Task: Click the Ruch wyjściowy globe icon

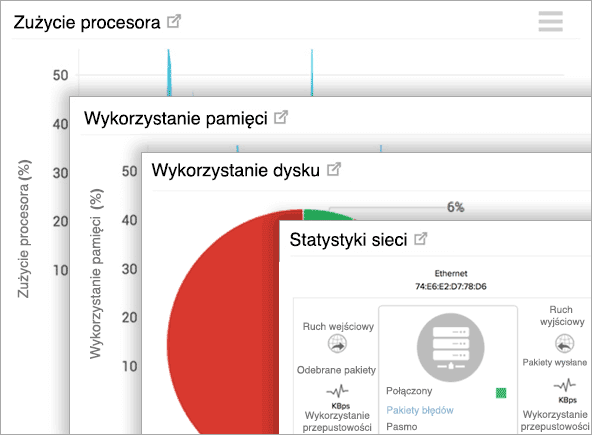Action: click(564, 343)
